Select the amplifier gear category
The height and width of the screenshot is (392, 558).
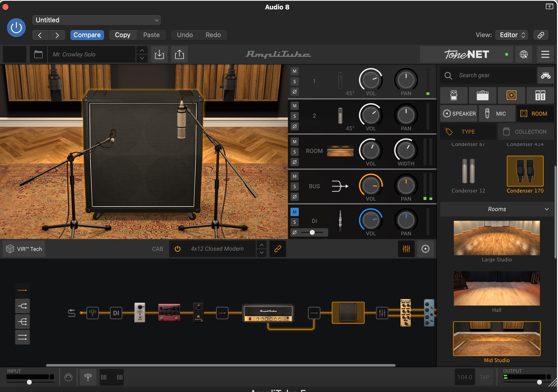[482, 95]
